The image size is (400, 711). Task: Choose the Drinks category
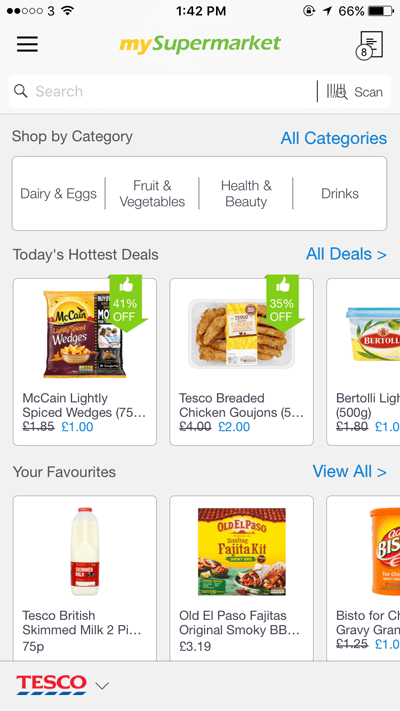[x=340, y=194]
